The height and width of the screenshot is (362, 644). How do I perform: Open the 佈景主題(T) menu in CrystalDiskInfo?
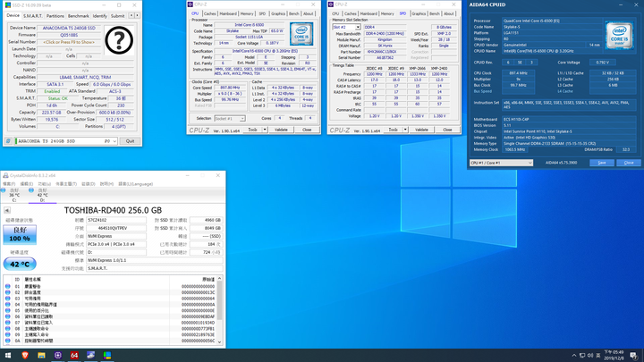[x=66, y=184]
